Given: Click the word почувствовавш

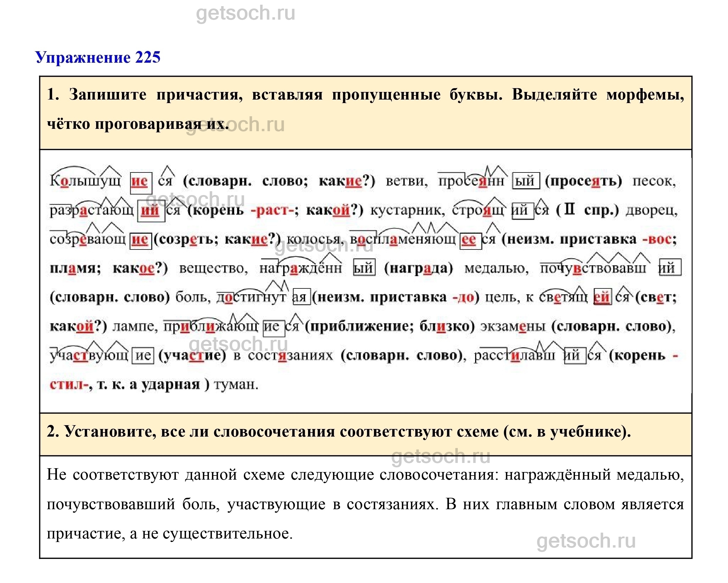Looking at the screenshot, I should pos(593,269).
